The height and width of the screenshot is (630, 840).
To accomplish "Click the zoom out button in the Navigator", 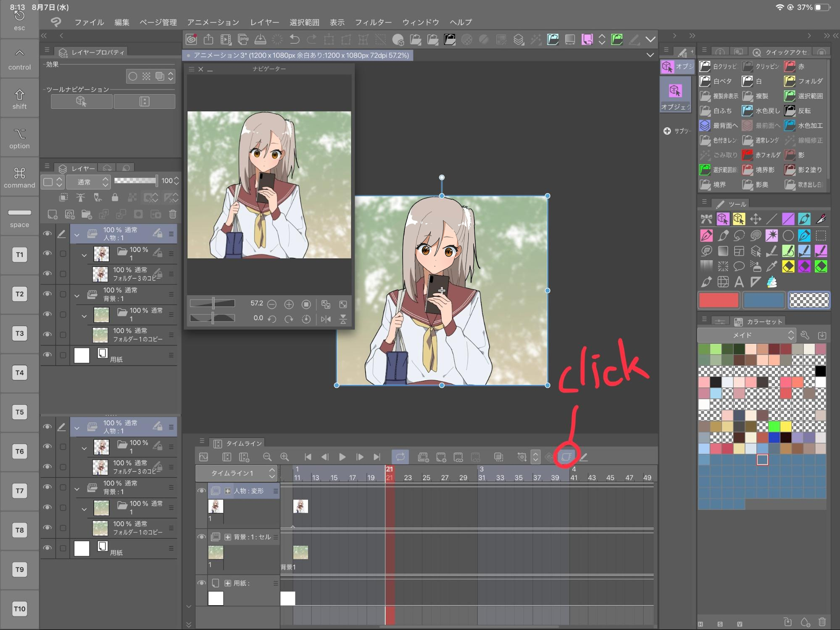I will (272, 304).
